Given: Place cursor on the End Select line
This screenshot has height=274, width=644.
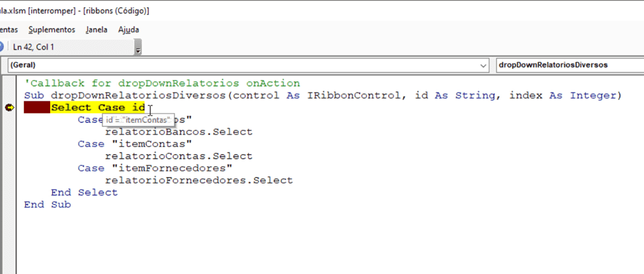Looking at the screenshot, I should tap(84, 193).
